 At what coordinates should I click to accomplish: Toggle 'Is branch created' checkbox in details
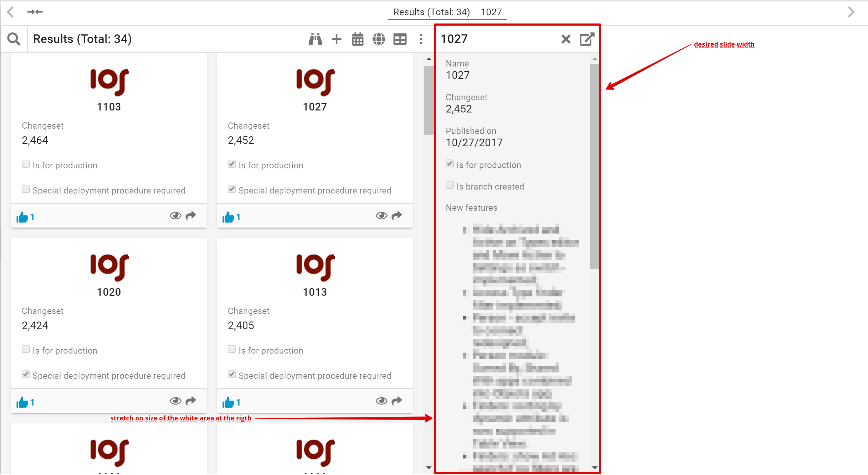(449, 185)
